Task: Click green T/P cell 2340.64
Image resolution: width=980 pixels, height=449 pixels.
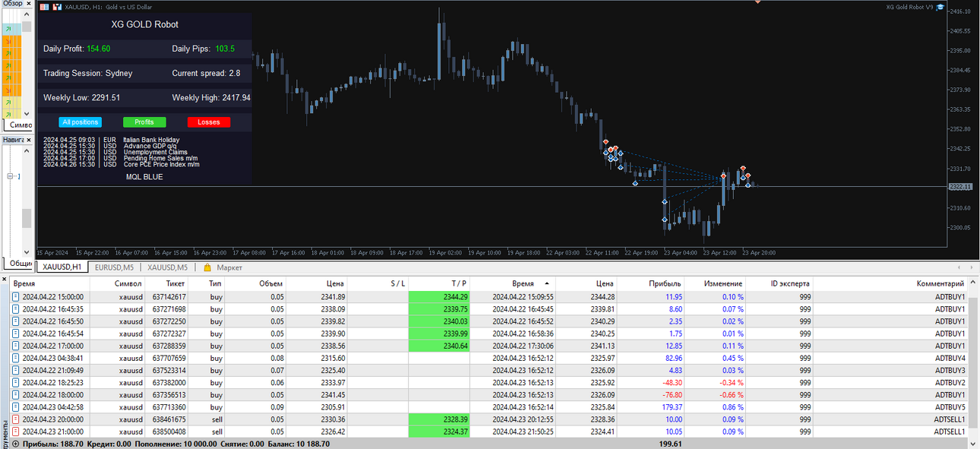Action: pos(439,346)
